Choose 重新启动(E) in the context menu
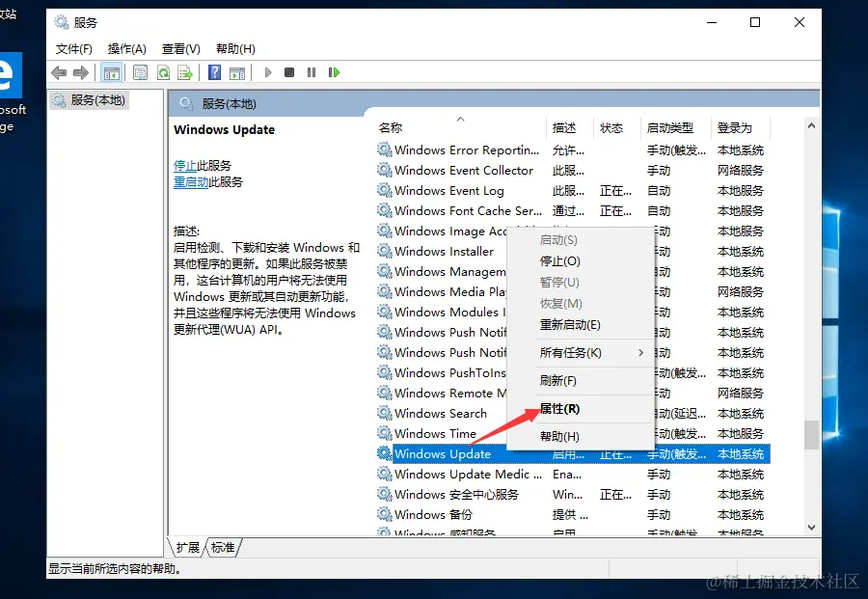 click(x=581, y=325)
